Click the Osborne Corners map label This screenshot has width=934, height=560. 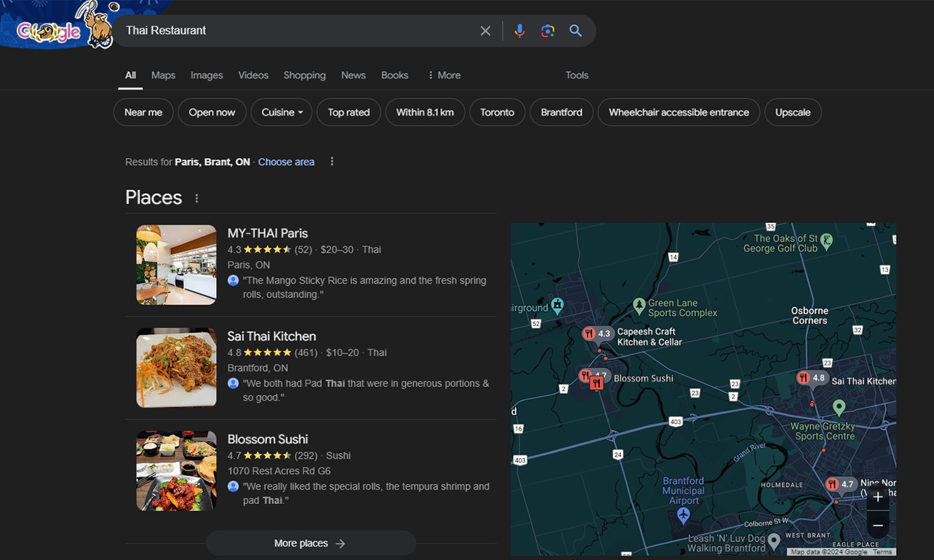tap(810, 316)
